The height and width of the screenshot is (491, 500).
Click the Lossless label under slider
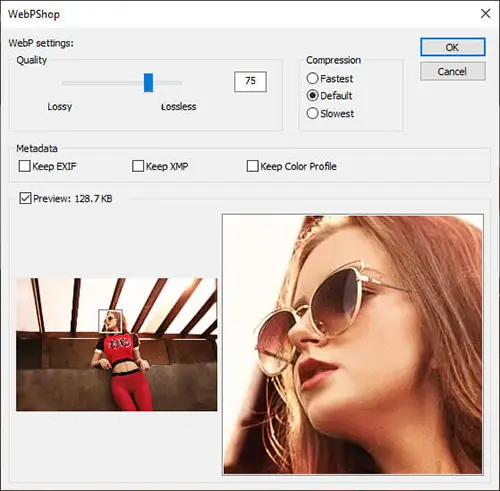tap(179, 106)
